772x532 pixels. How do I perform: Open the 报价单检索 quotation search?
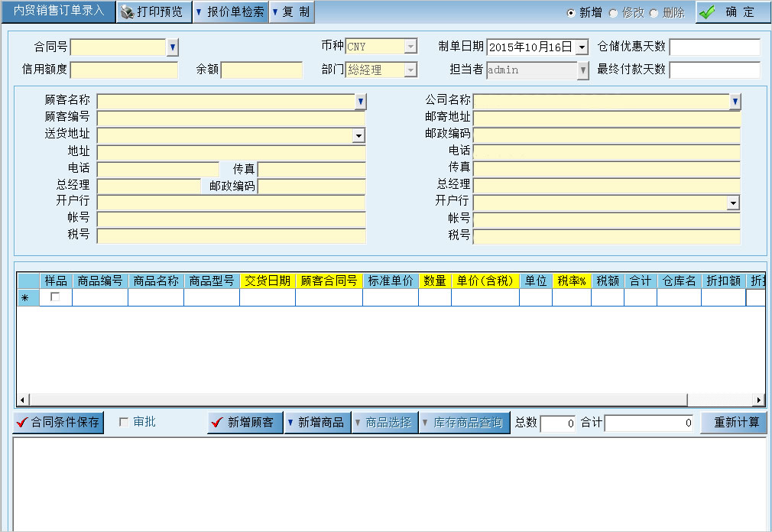[230, 12]
